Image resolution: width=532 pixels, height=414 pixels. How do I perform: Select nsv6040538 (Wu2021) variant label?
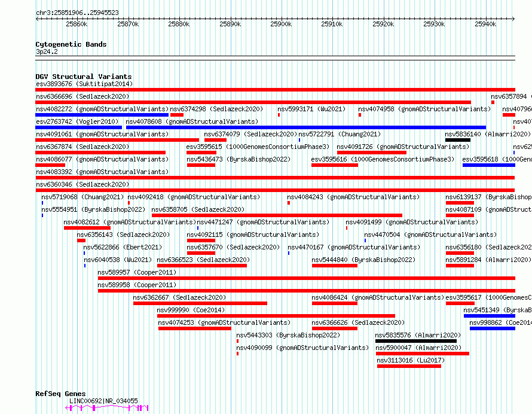tap(118, 260)
